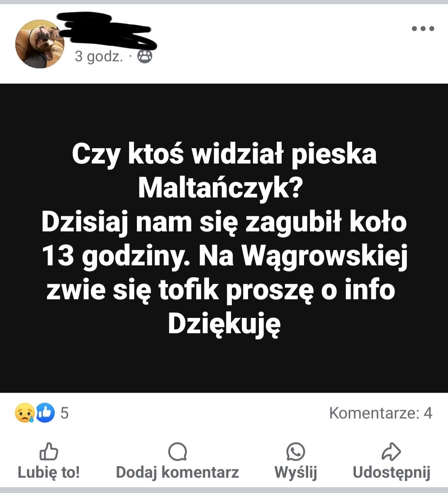The height and width of the screenshot is (493, 448).
Task: Tap the WhatsApp send icon
Action: (x=296, y=452)
